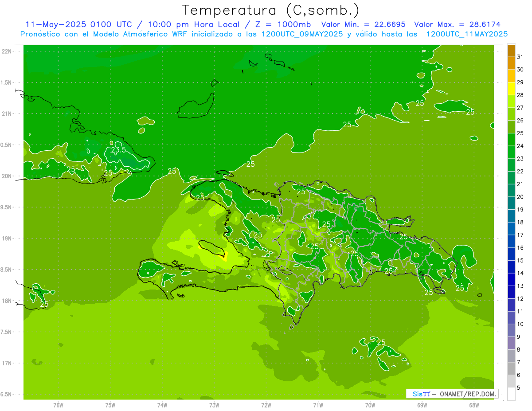
Task: Click the "9.5N" latitude axis label
Action: point(7,207)
